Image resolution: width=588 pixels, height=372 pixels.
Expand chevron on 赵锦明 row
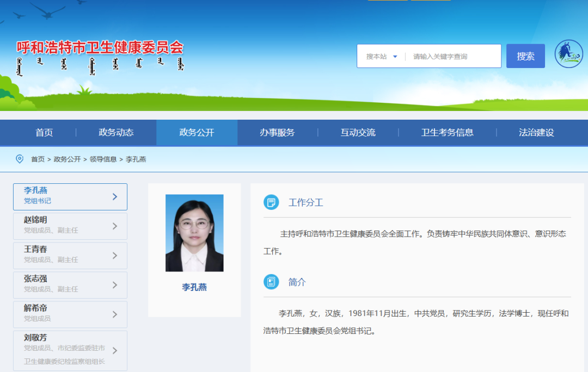115,226
